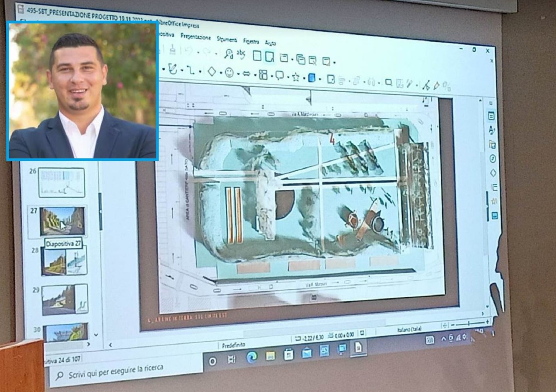Open the Find & Replace tool

point(228,54)
